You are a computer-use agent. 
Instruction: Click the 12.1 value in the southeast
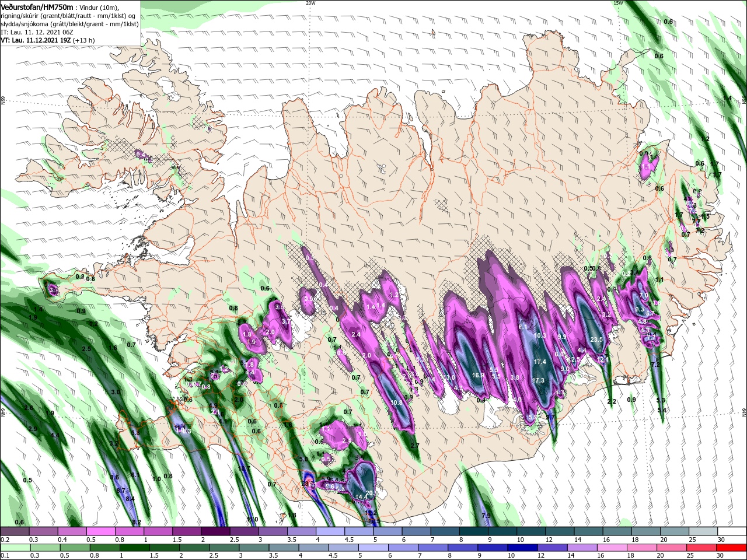click(603, 360)
